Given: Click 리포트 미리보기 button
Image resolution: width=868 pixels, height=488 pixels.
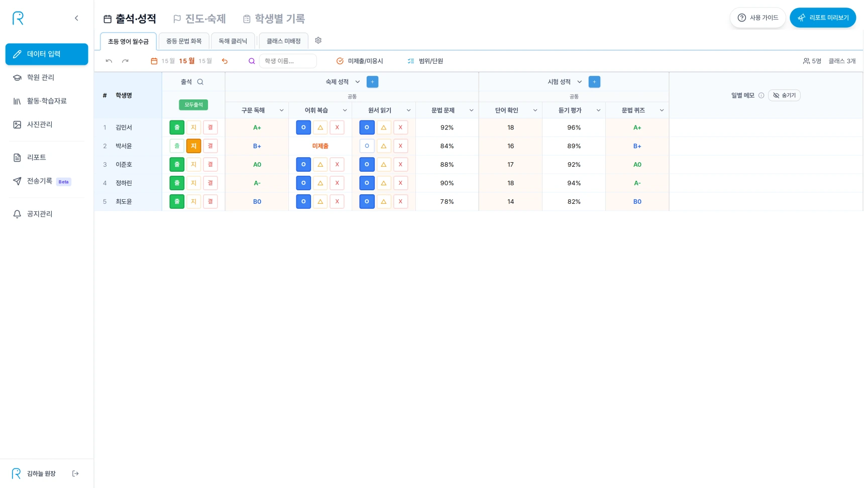Looking at the screenshot, I should [x=823, y=18].
